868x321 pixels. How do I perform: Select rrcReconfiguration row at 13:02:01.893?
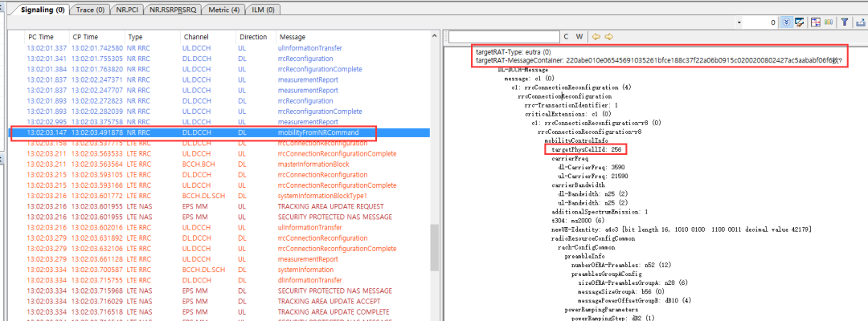tap(219, 101)
